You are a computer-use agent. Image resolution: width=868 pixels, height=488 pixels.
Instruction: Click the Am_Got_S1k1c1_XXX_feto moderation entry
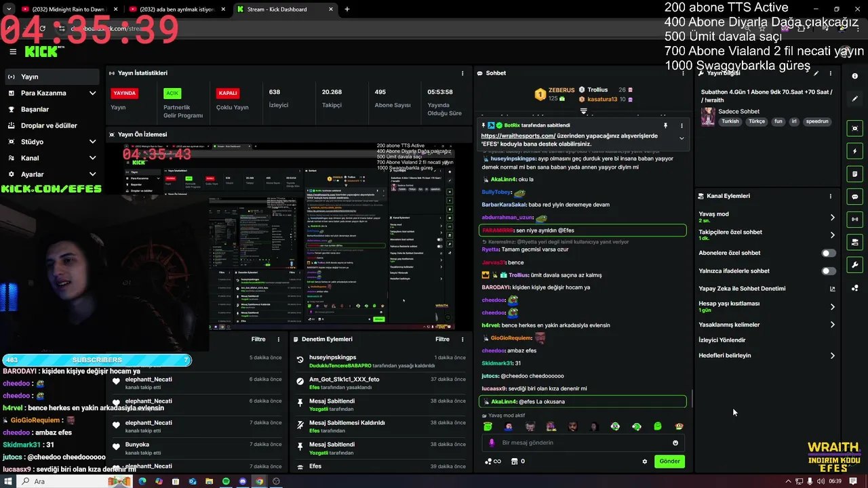pos(381,383)
